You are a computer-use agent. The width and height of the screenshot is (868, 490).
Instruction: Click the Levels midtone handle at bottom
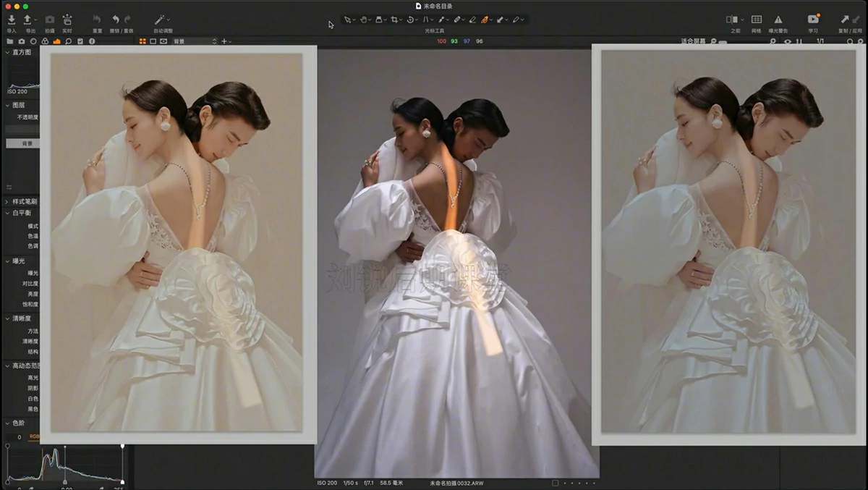64,481
